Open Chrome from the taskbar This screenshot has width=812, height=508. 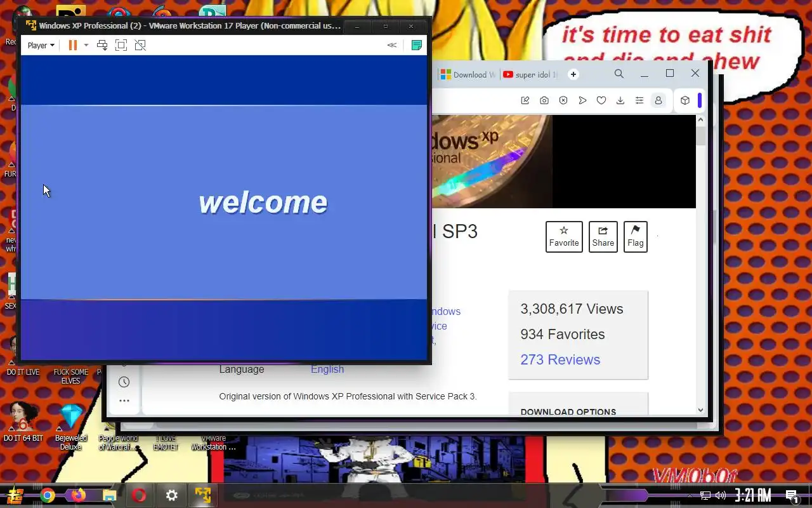48,495
